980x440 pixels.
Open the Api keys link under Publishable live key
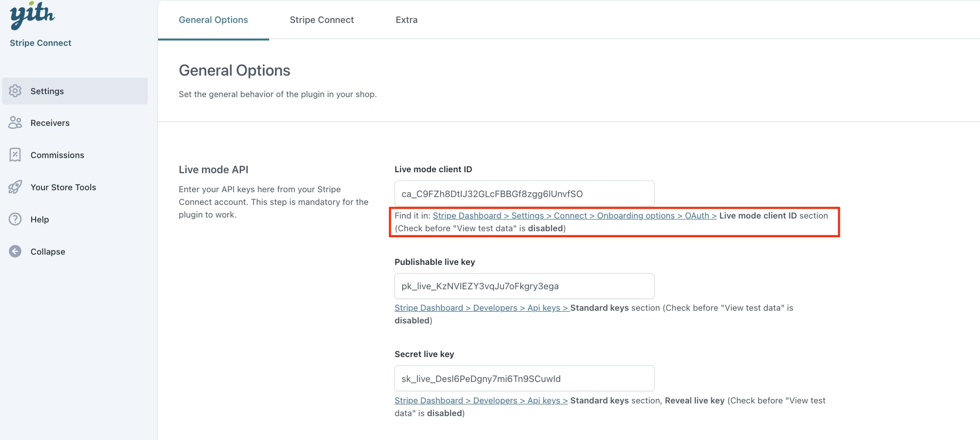pyautogui.click(x=481, y=308)
